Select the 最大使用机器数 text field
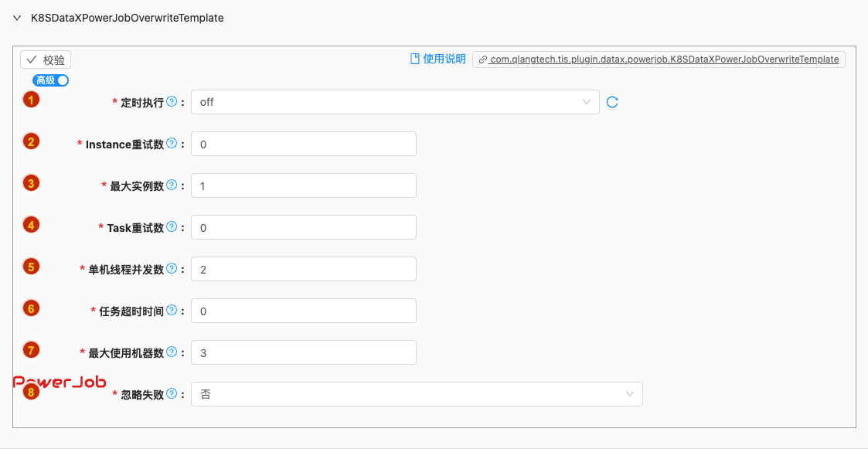The width and height of the screenshot is (868, 449). [303, 352]
